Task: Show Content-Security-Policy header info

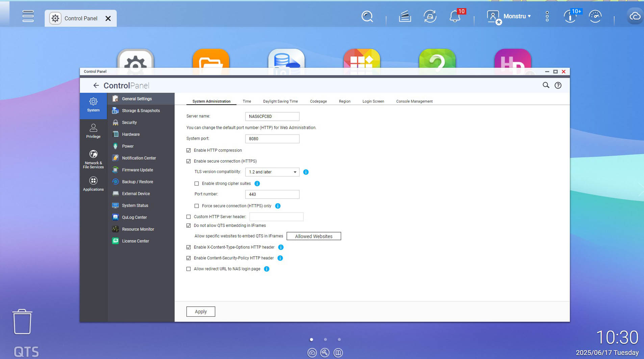Action: coord(280,258)
